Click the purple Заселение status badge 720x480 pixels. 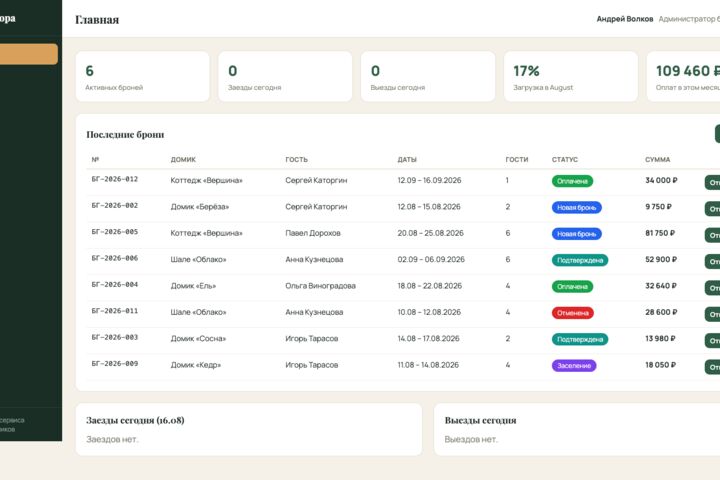574,366
